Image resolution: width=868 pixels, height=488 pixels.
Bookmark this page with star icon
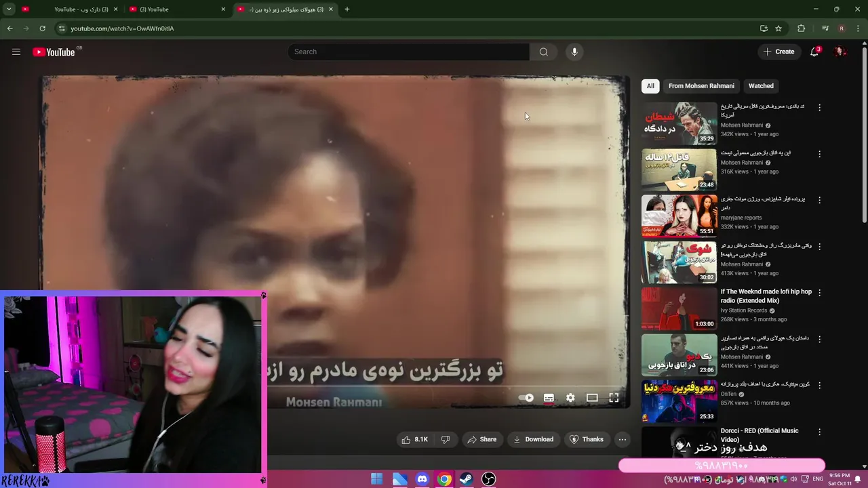tap(778, 28)
